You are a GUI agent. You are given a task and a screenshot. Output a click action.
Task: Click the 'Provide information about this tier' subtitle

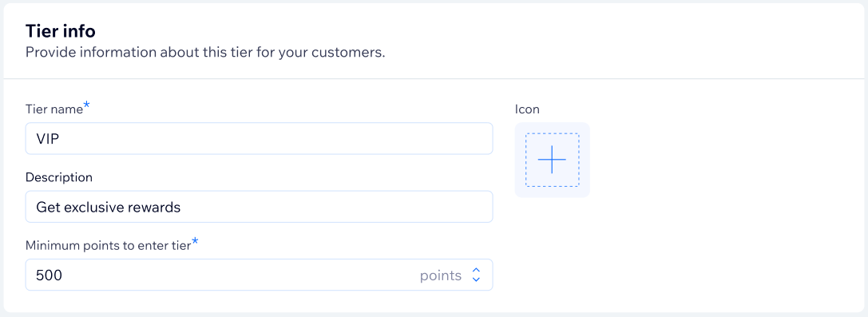(204, 53)
